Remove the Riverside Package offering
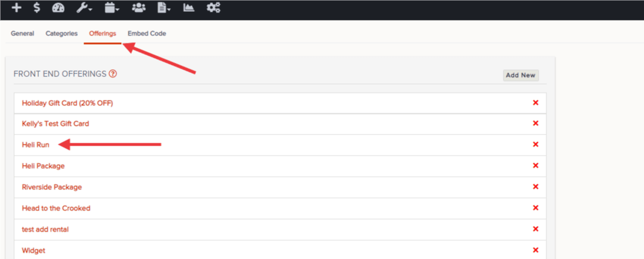Viewport: 644px width, 259px height. (x=536, y=187)
